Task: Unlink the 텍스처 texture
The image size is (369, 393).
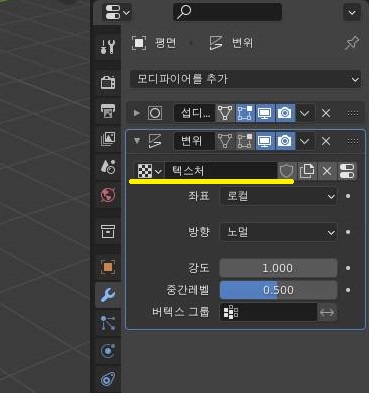Action: coord(327,171)
